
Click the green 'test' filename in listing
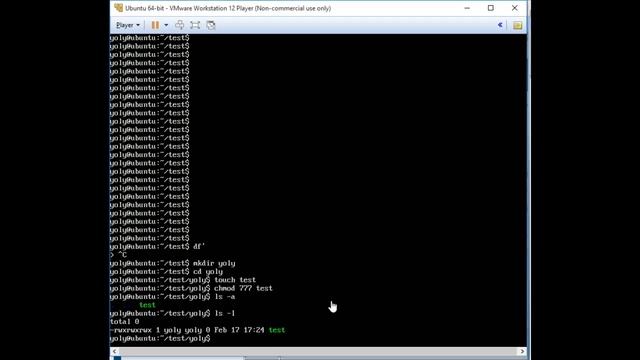tap(277, 330)
